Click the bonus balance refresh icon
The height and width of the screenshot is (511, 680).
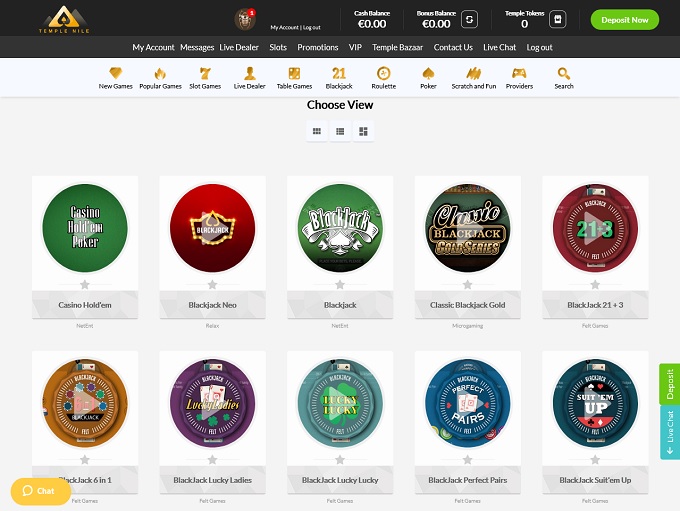coord(469,20)
